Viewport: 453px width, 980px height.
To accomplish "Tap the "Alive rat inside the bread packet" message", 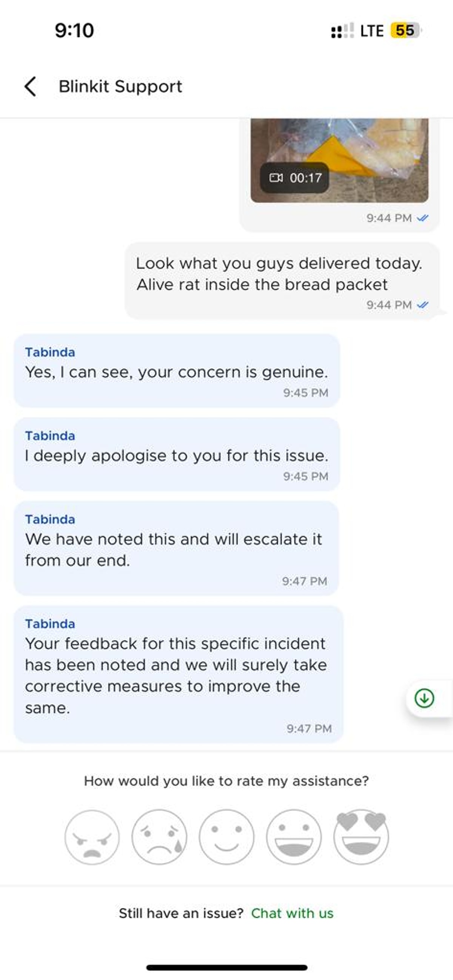I will (x=282, y=280).
